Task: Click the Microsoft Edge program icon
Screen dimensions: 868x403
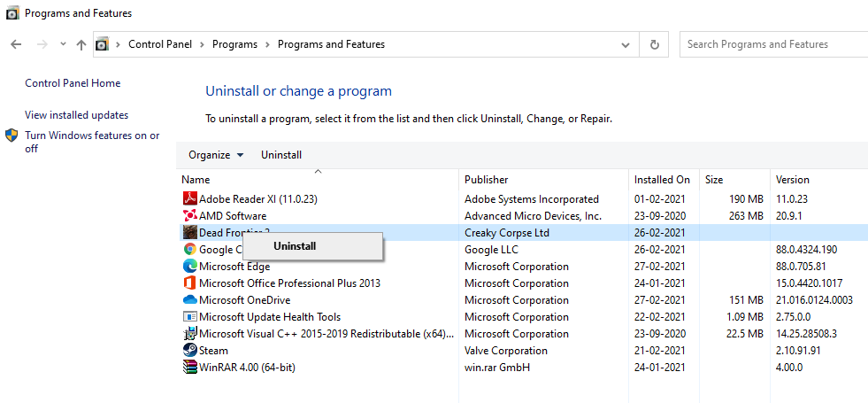Action: 190,266
